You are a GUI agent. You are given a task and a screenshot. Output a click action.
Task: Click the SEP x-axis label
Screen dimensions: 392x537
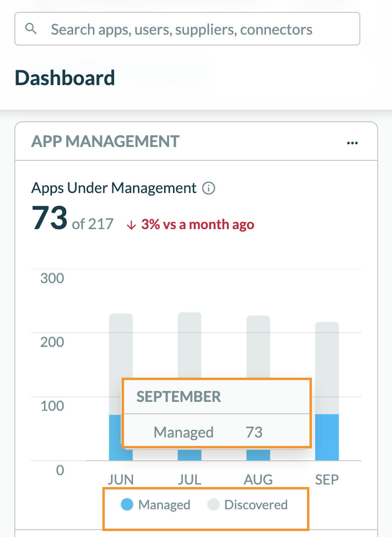tap(327, 480)
